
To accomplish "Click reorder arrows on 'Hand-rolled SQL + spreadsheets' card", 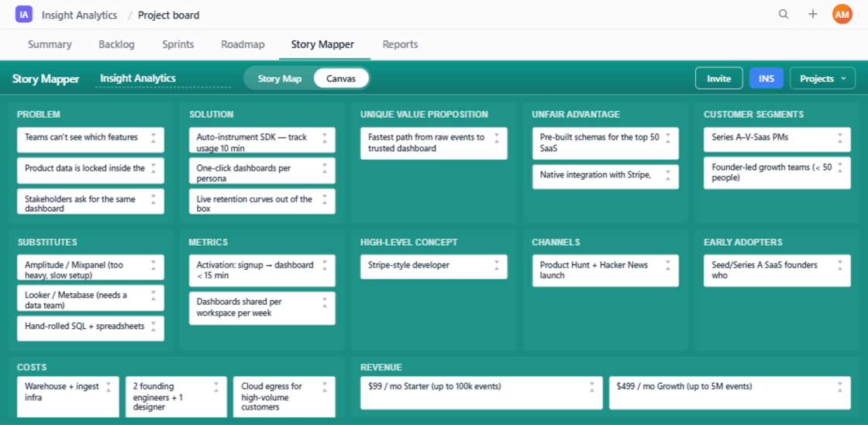I will coord(153,327).
